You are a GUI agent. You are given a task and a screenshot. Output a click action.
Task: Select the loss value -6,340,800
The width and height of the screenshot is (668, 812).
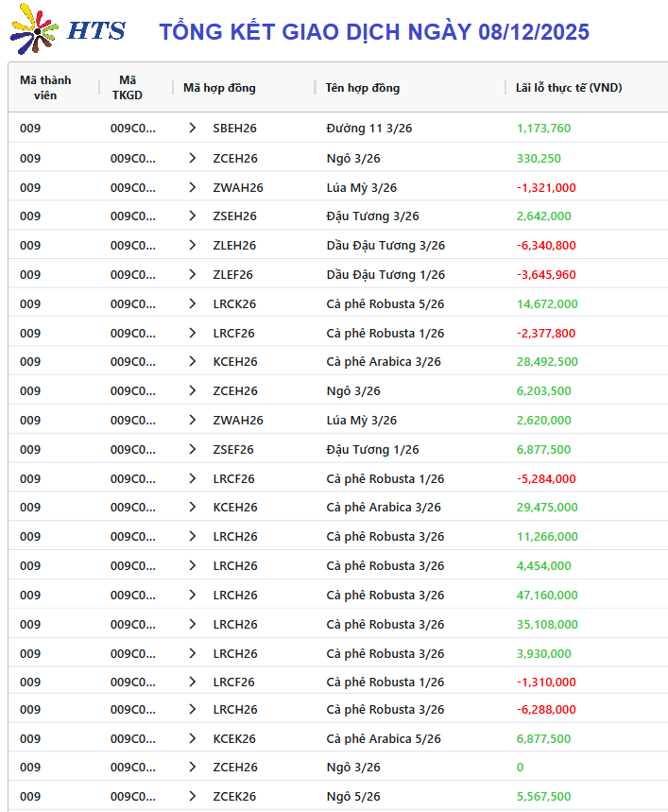[x=546, y=245]
